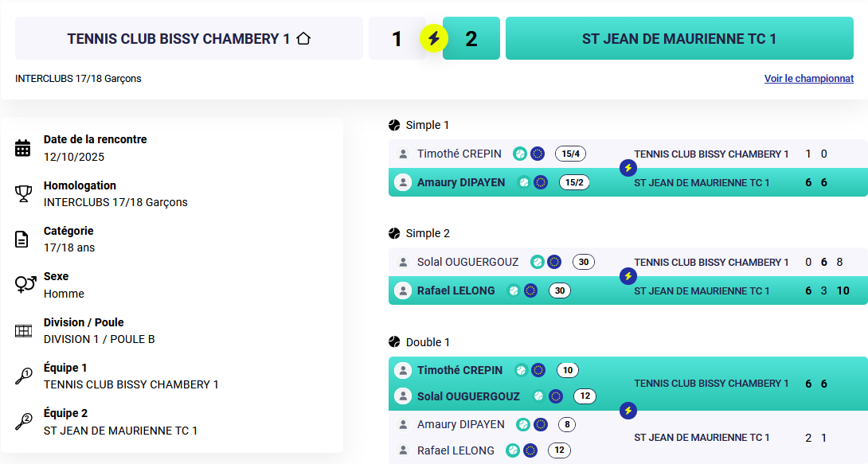868x464 pixels.
Task: Select the TENNIS CLUB BISSY CHAMBERY 1 team header
Action: [x=189, y=38]
